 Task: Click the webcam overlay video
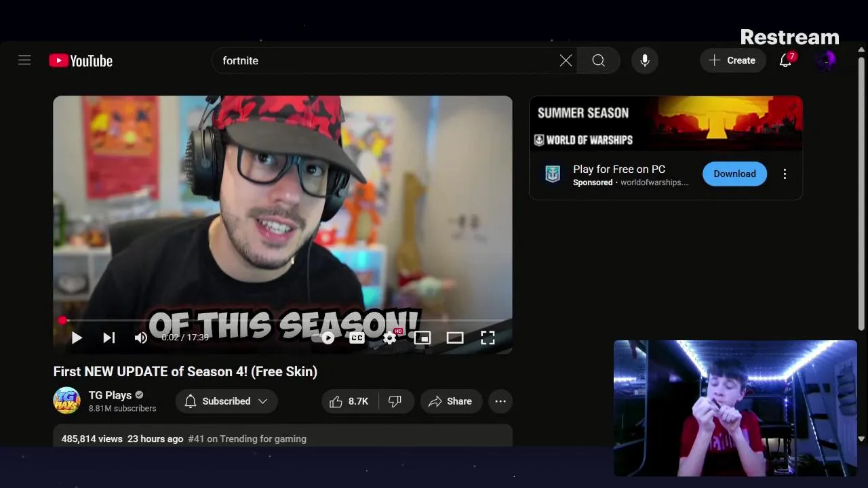click(735, 408)
